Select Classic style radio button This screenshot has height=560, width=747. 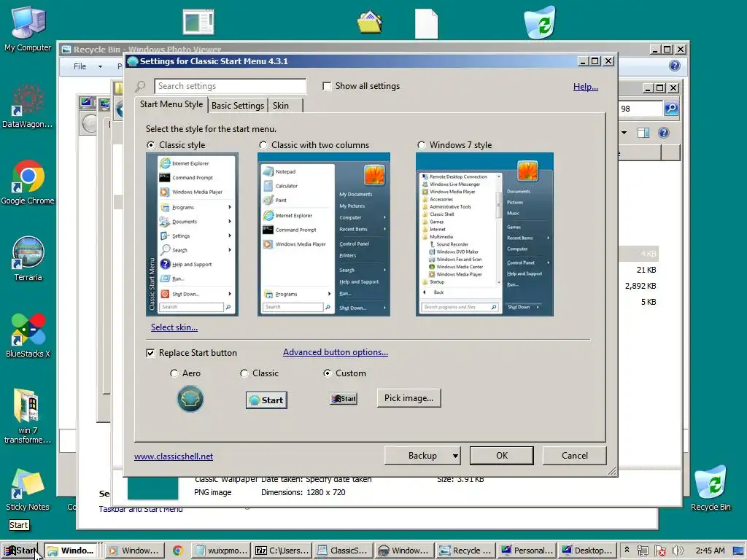150,145
